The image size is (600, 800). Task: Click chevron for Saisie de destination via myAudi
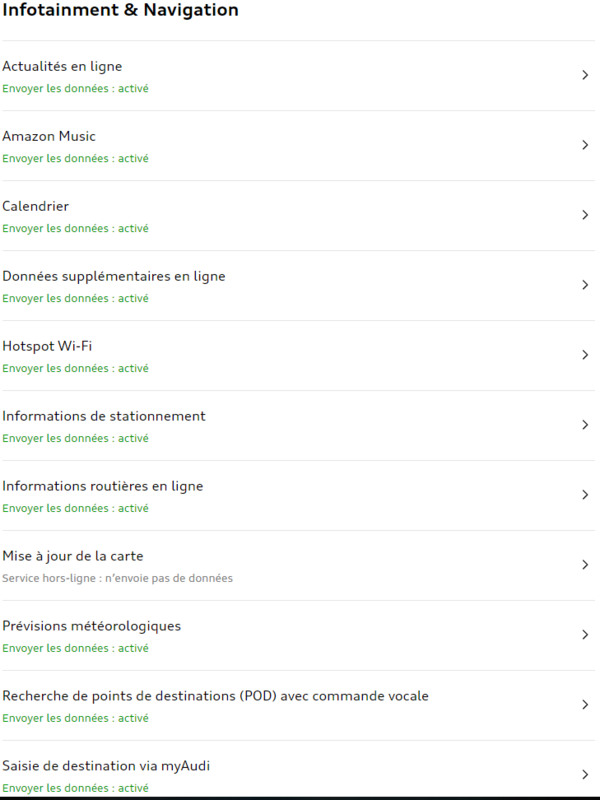(x=585, y=775)
